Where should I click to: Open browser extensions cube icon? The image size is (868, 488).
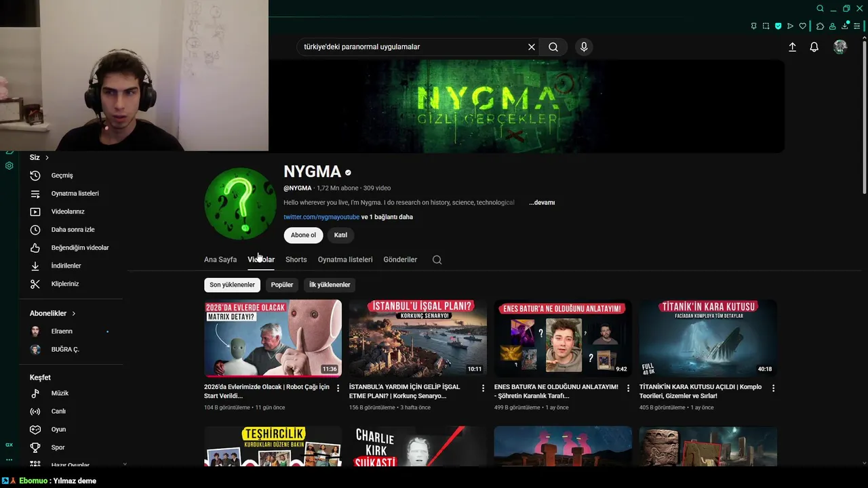(x=820, y=26)
